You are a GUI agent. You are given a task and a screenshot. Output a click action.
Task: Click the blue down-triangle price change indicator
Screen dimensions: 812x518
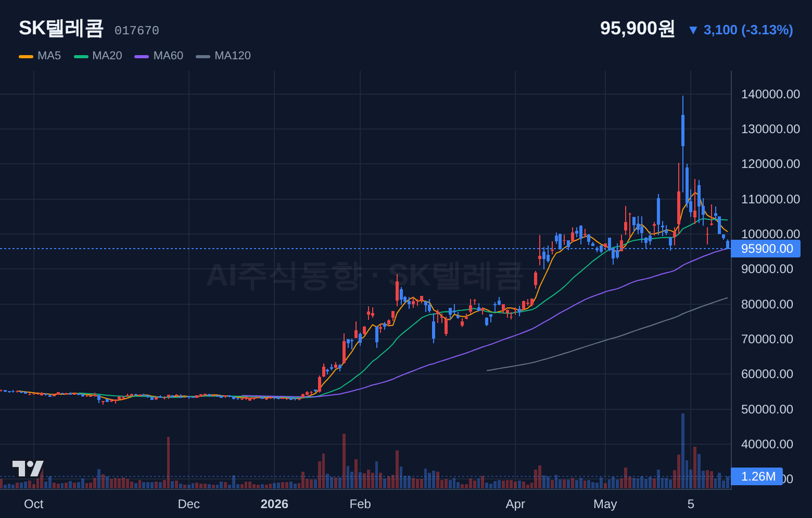coord(693,30)
